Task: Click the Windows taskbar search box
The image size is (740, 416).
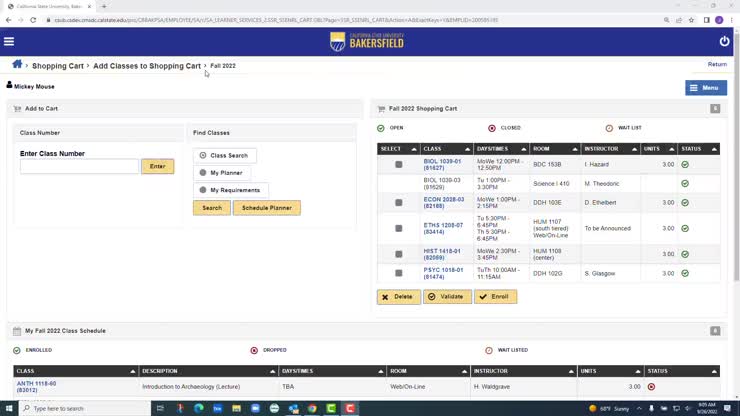Action: [85, 408]
